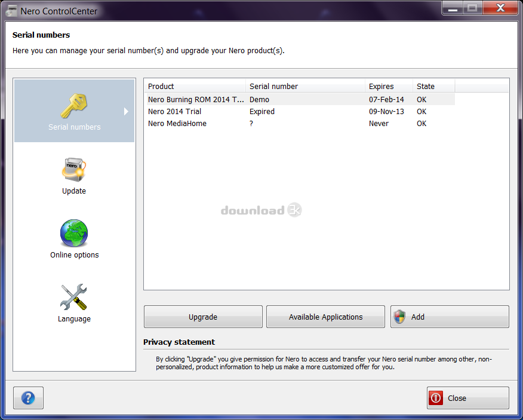Click the arrow beside Serial numbers

click(126, 111)
